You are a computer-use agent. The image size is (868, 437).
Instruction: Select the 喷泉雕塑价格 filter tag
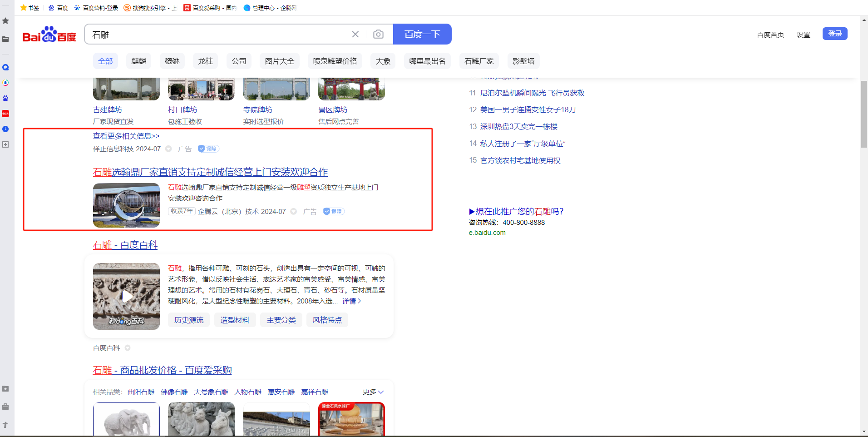[x=335, y=61]
